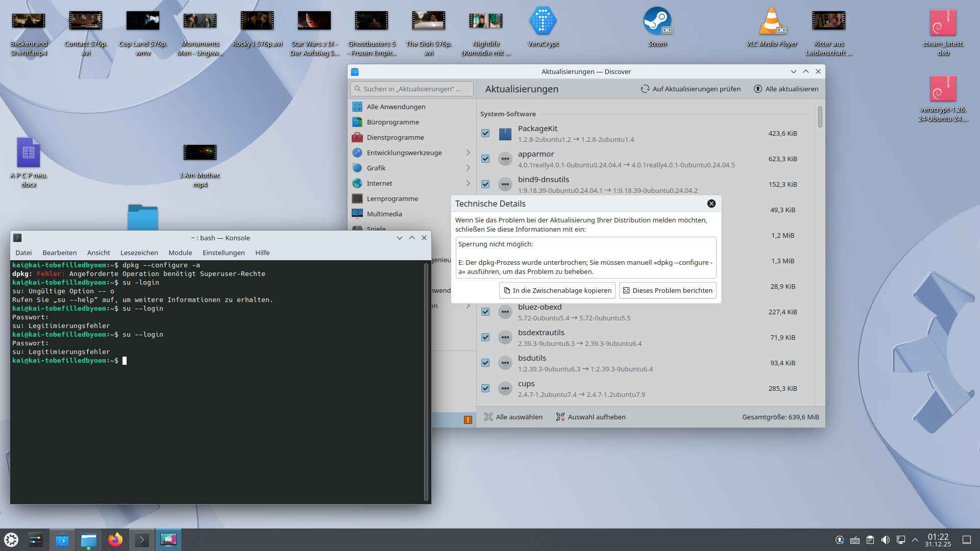This screenshot has width=980, height=551.
Task: Uncheck the PackageKit update checkbox
Action: tap(485, 133)
